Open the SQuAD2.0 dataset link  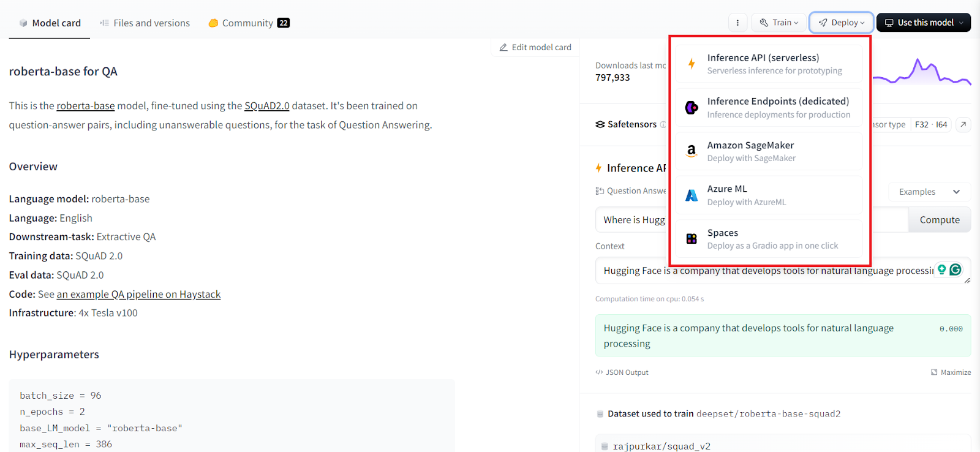coord(267,106)
